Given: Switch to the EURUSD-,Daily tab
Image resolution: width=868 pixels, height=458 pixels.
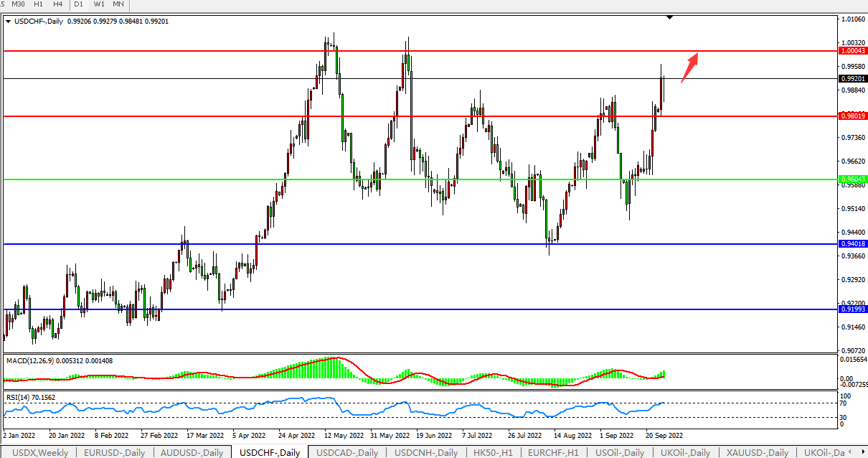Looking at the screenshot, I should pos(114,452).
